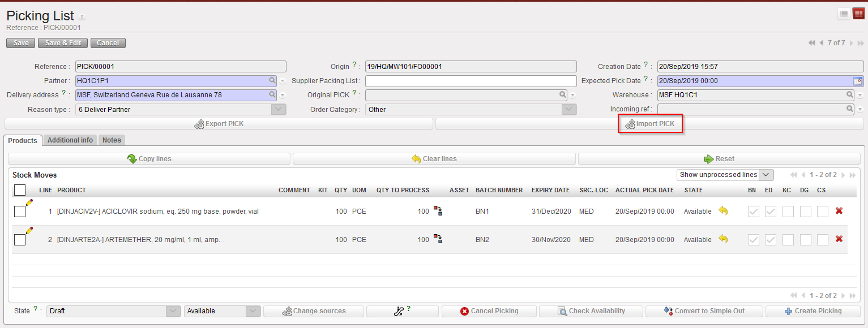Viewport: 868px width, 328px height.
Task: Tick the checkbox for line 1 ACICLOVIR
Action: [19, 212]
